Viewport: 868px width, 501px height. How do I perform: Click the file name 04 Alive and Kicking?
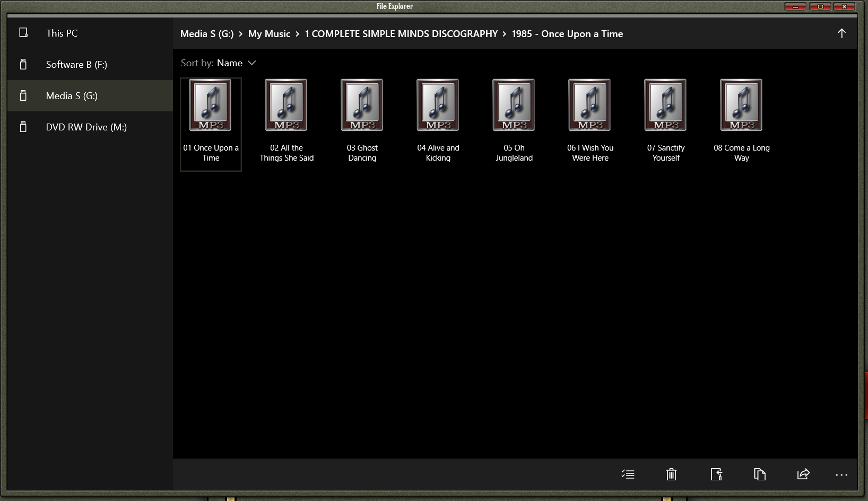coord(438,153)
